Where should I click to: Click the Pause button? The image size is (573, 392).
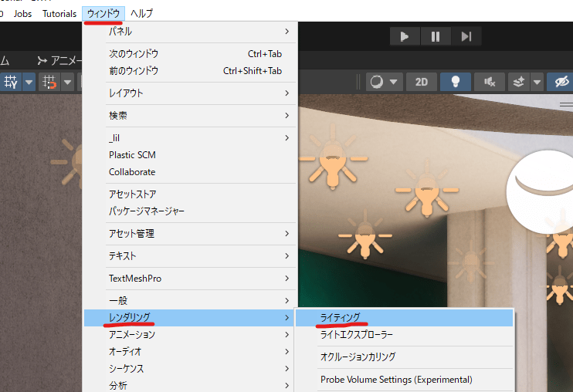[436, 36]
